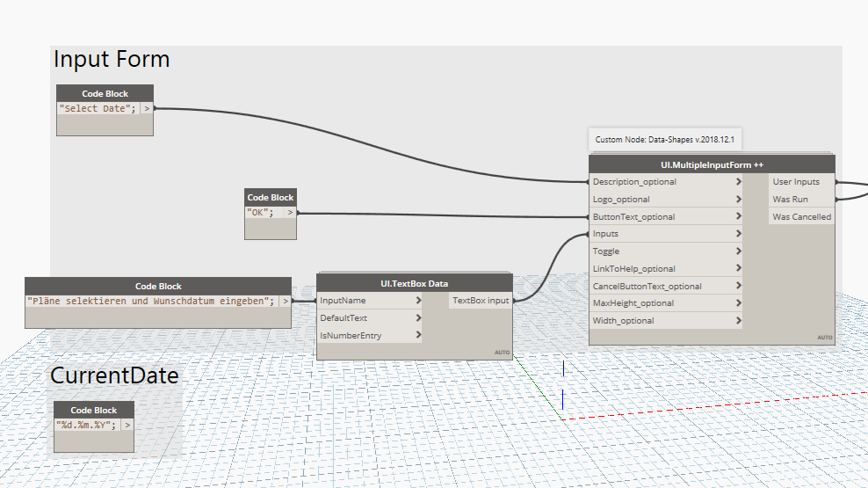This screenshot has width=868, height=488.
Task: Select the User Inputs output port
Action: [801, 182]
